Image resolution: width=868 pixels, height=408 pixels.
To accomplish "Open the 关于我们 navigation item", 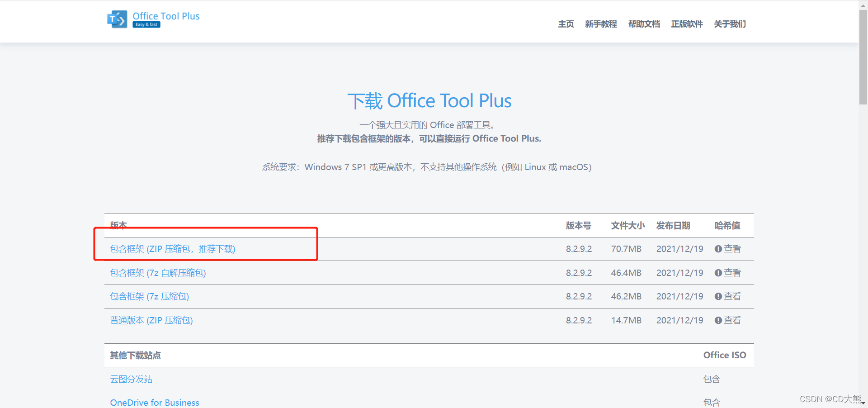I will pos(730,24).
